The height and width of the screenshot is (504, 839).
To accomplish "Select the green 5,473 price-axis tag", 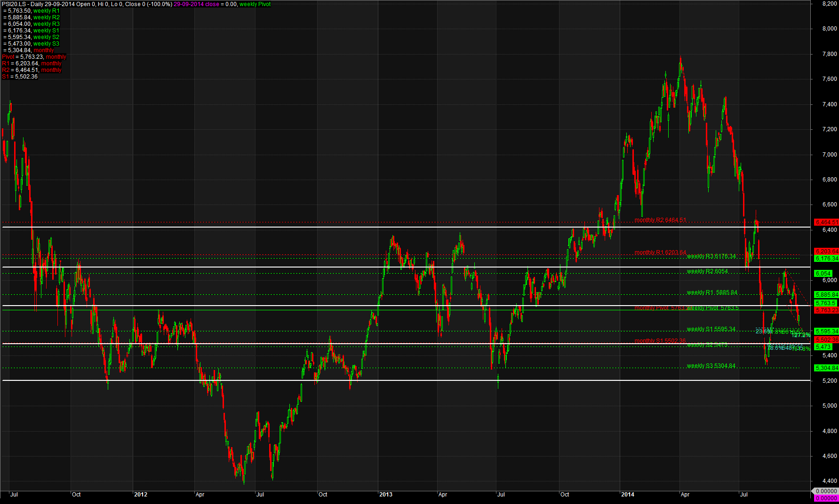I will click(x=823, y=347).
